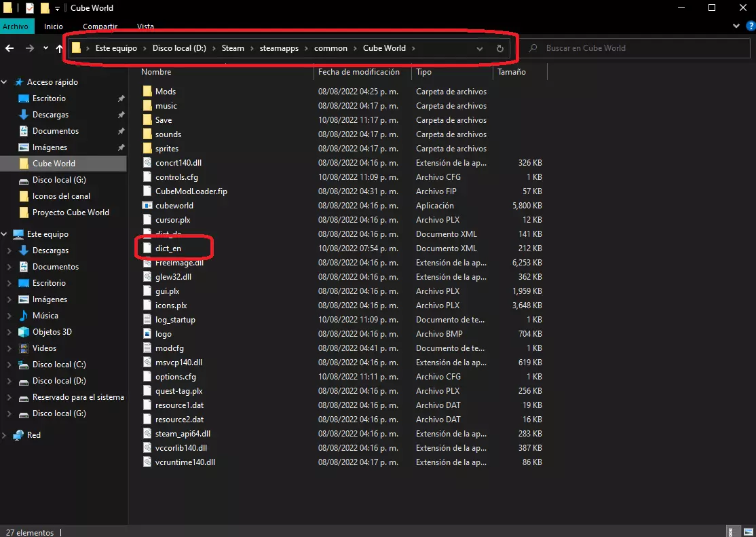Click the Red network icon
This screenshot has width=756, height=537.
pyautogui.click(x=18, y=434)
